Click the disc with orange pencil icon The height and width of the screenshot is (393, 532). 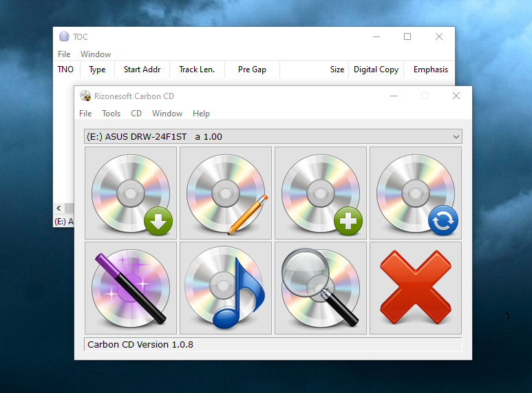[226, 193]
